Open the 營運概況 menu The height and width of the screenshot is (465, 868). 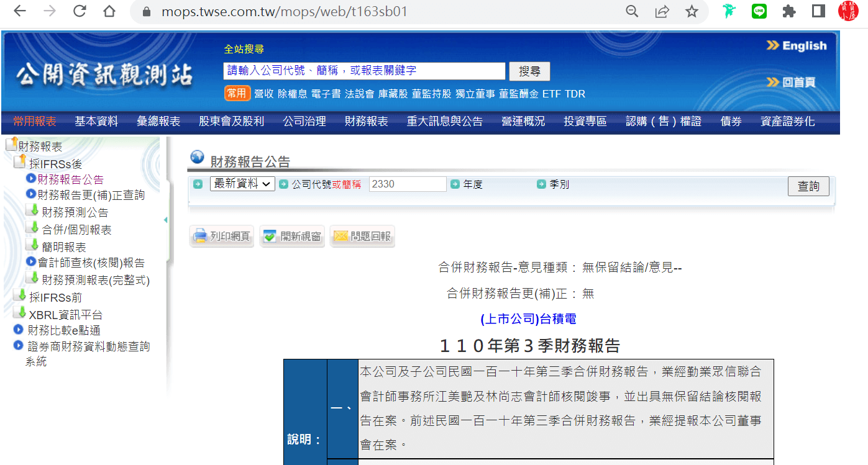click(523, 122)
